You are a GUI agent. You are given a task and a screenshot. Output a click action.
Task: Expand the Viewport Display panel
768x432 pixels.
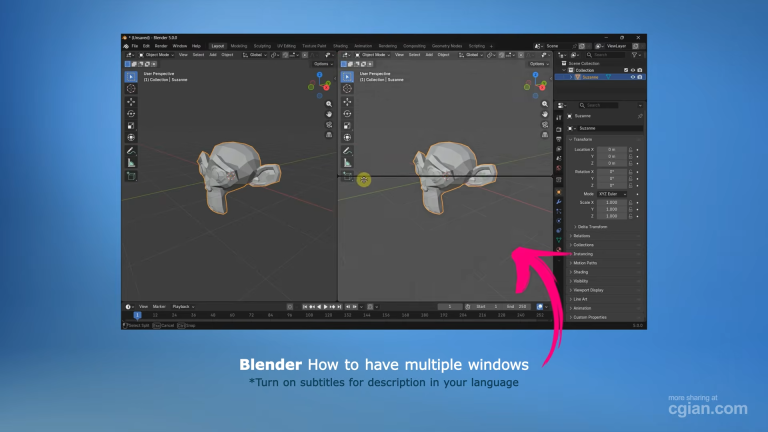pos(587,290)
